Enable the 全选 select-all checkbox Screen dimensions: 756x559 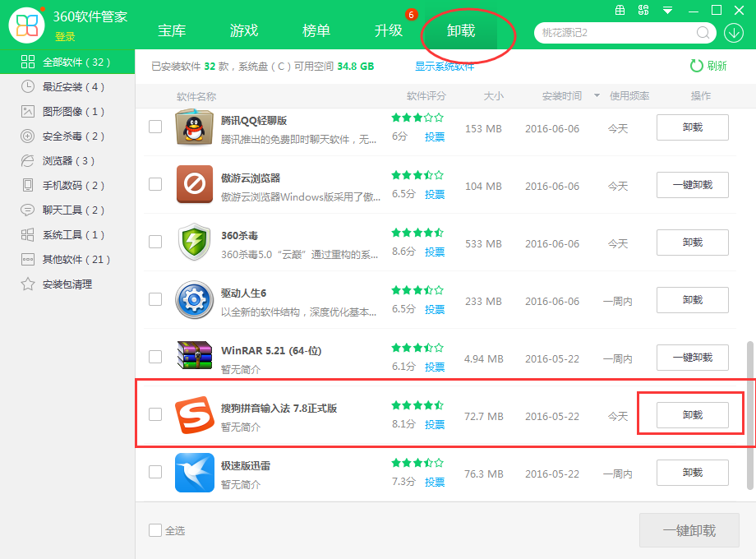153,530
